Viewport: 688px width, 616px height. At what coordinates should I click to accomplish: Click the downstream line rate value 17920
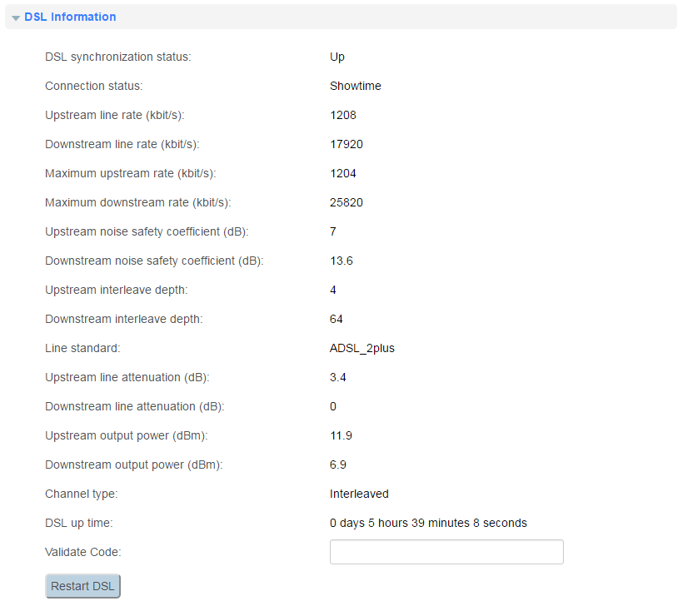click(346, 144)
